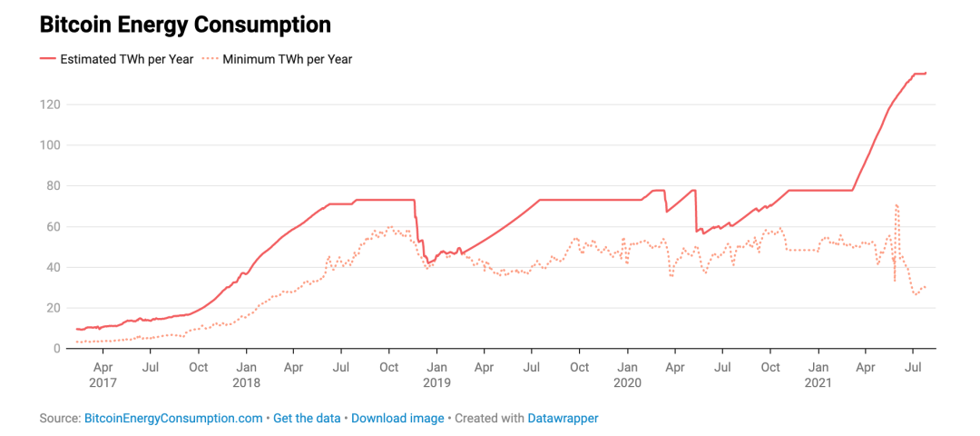Open the BitcoinEnergyConsumption.com source link
The height and width of the screenshot is (436, 980).
pos(173,418)
